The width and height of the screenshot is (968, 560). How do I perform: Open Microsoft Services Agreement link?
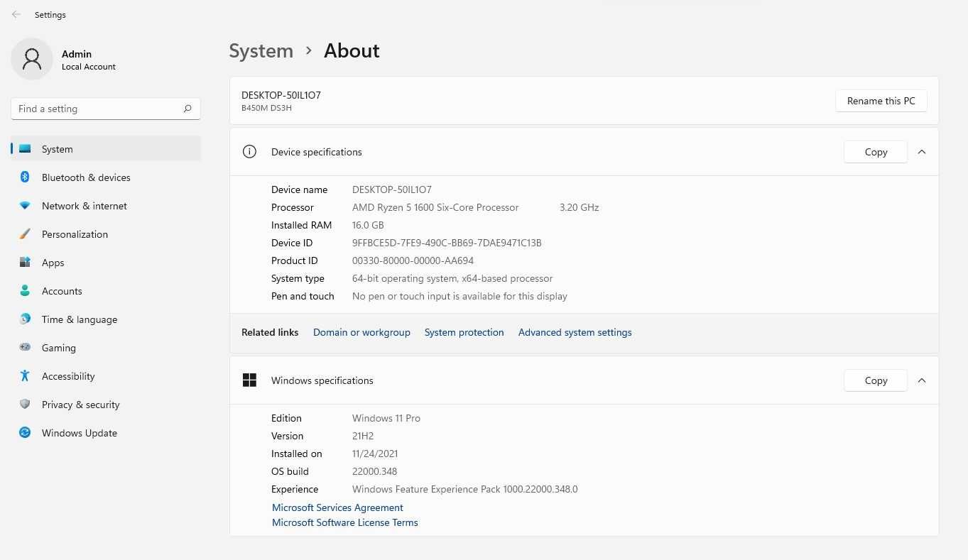(337, 507)
